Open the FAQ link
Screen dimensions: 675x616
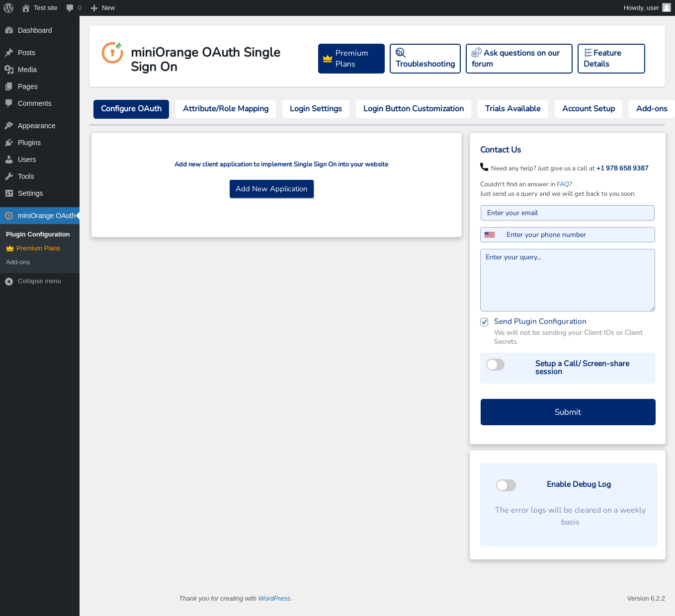(x=563, y=184)
